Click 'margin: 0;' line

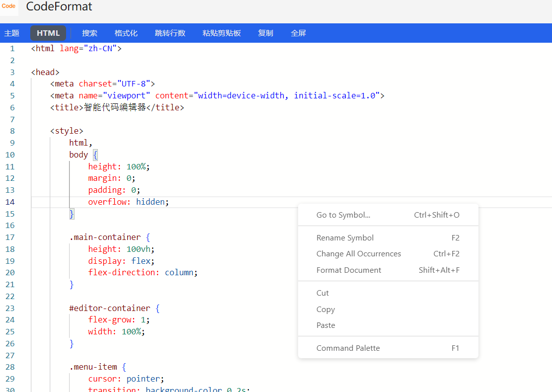112,178
